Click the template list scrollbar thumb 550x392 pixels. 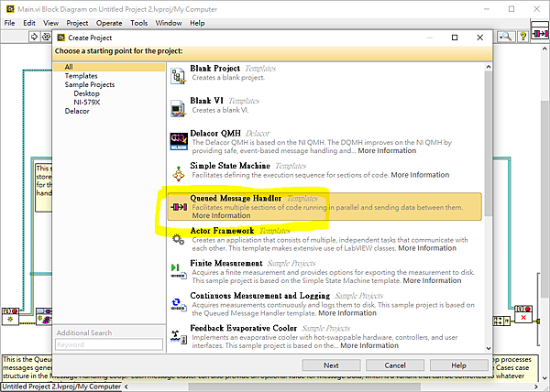(488, 144)
